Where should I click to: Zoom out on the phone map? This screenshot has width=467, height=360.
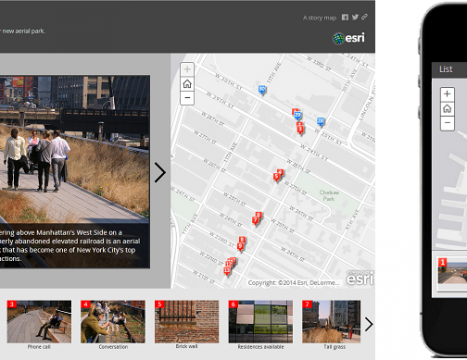pos(447,123)
